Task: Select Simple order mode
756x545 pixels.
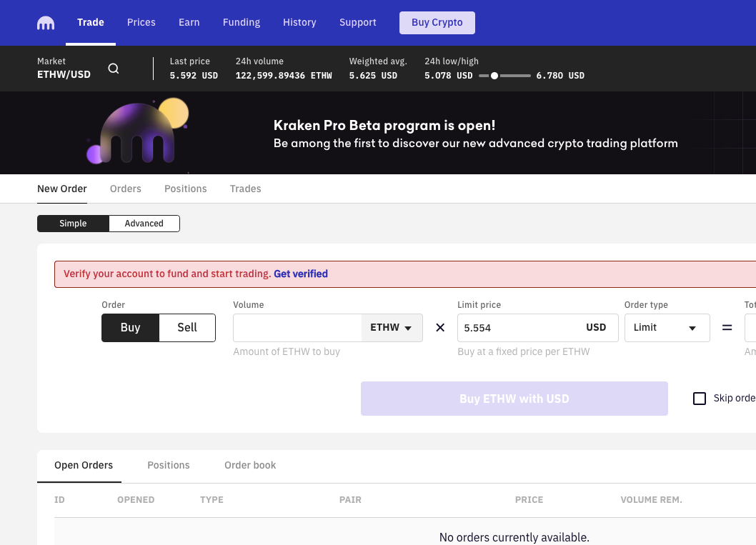Action: click(74, 224)
